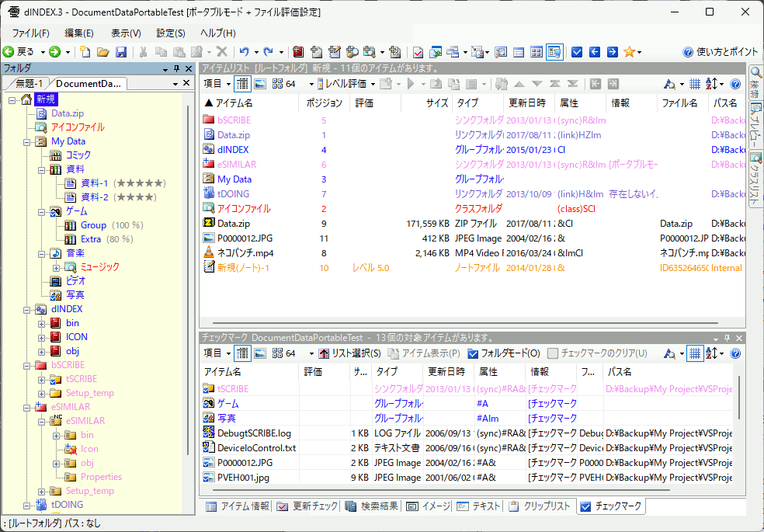This screenshot has height=532, width=764.
Task: Collapse the My Data tree node
Action: click(x=27, y=142)
